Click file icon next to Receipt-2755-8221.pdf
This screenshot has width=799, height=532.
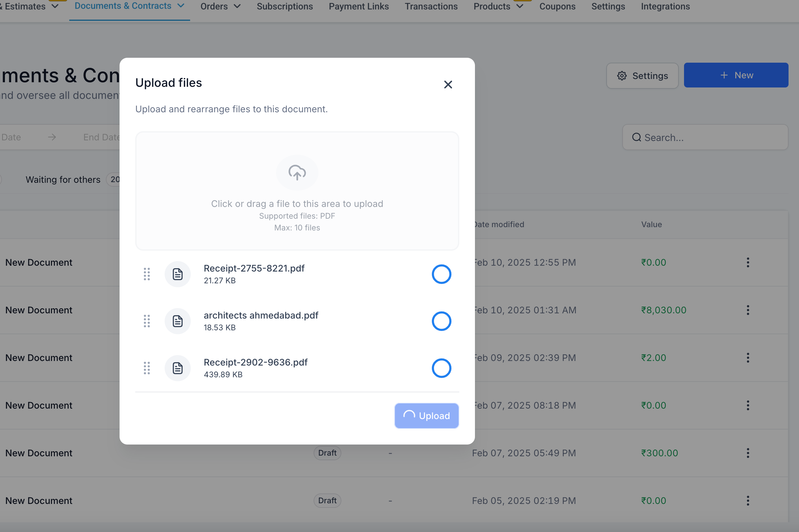point(178,274)
